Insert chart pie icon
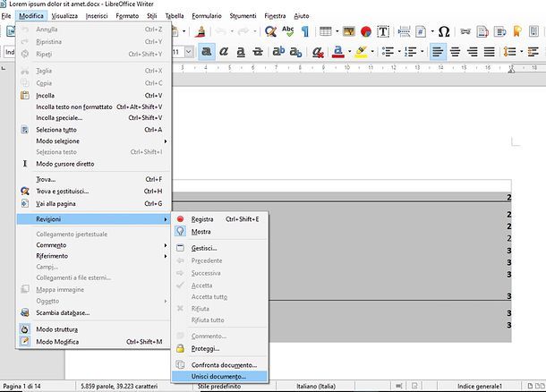Screen dimensions: 546x392 pos(366,31)
